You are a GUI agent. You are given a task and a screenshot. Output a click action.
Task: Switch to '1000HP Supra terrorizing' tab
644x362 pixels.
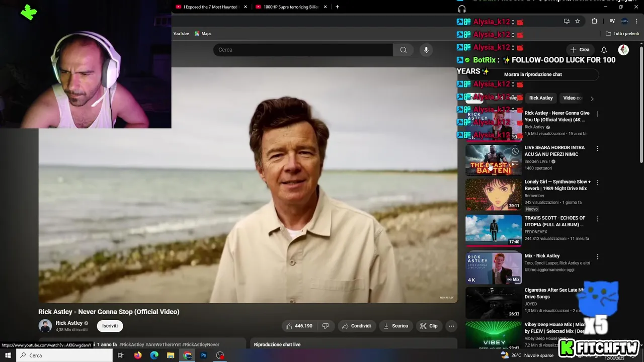point(291,7)
